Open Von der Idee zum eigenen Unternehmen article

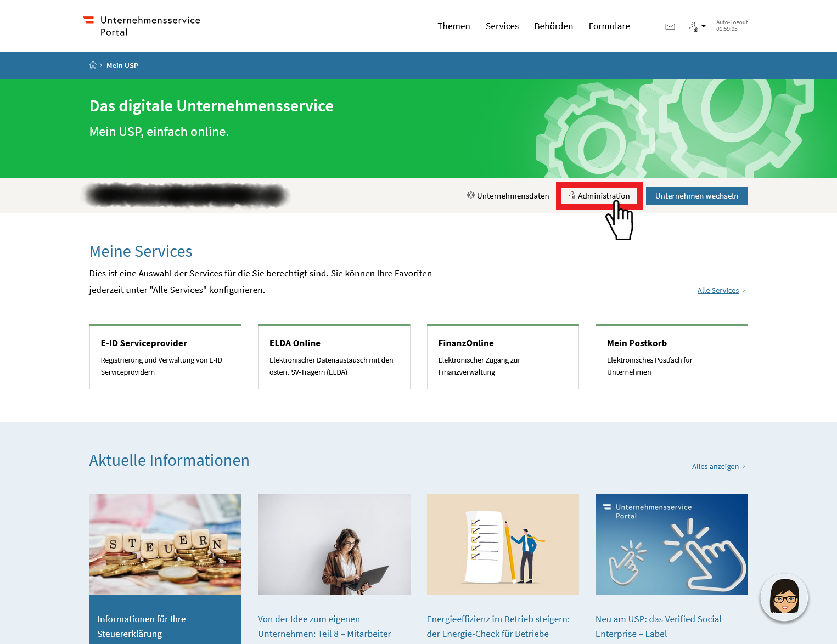[324, 626]
